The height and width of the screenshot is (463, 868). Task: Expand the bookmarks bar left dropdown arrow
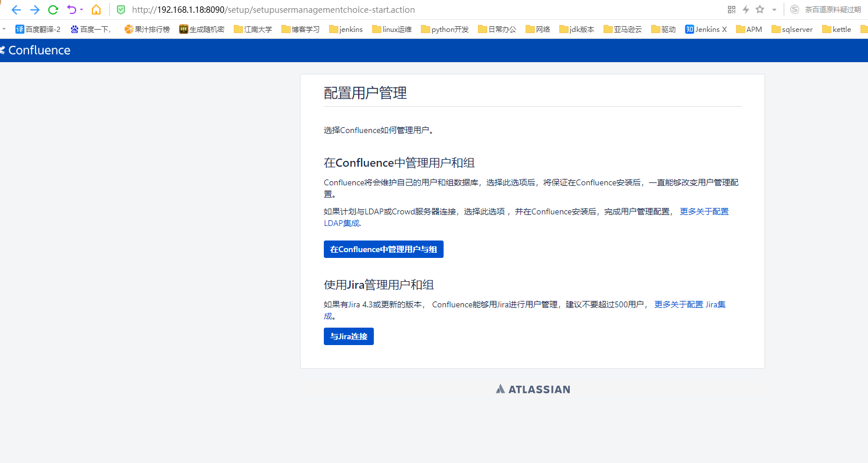point(4,29)
